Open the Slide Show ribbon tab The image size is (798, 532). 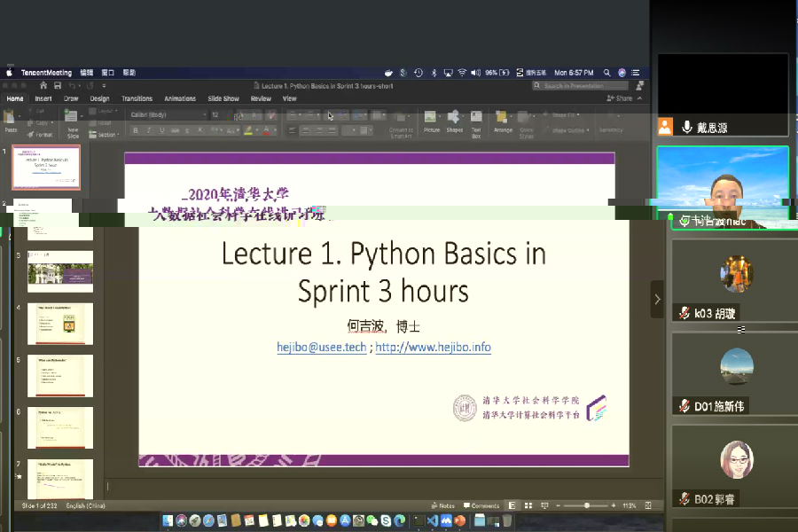pyautogui.click(x=223, y=98)
